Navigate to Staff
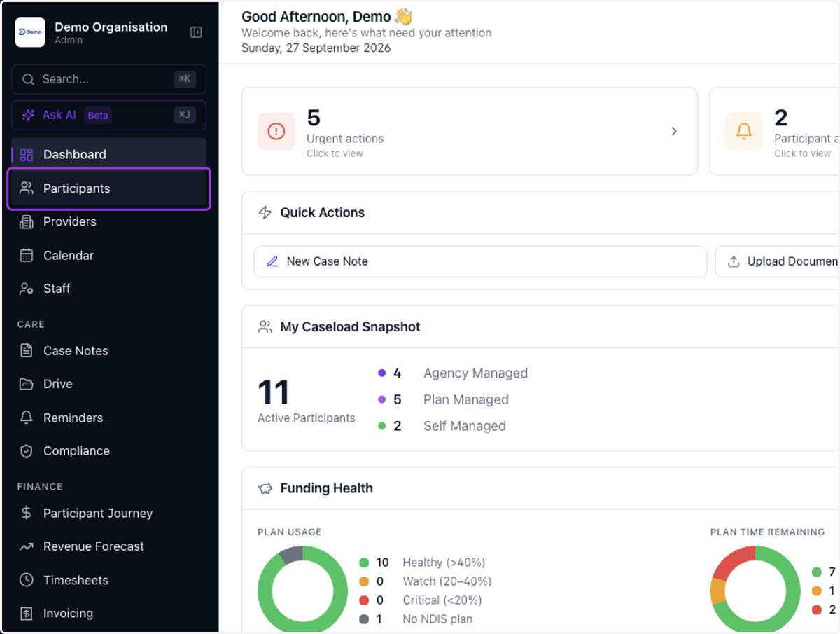Screen dimensions: 840x634 [x=108, y=289]
